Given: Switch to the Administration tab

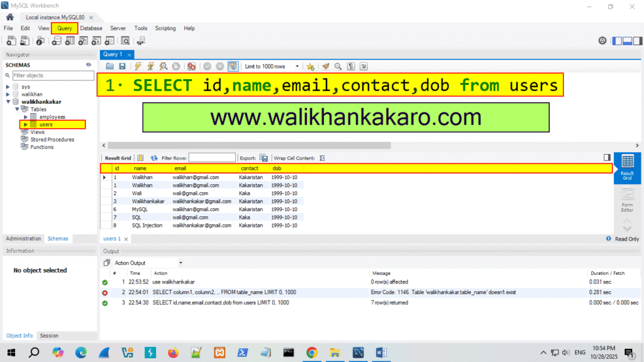Looking at the screenshot, I should click(23, 238).
